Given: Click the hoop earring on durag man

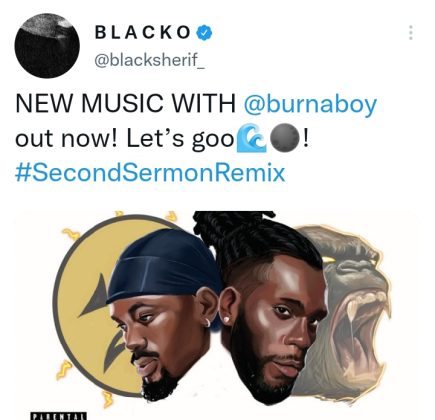Looking at the screenshot, I should click(207, 322).
